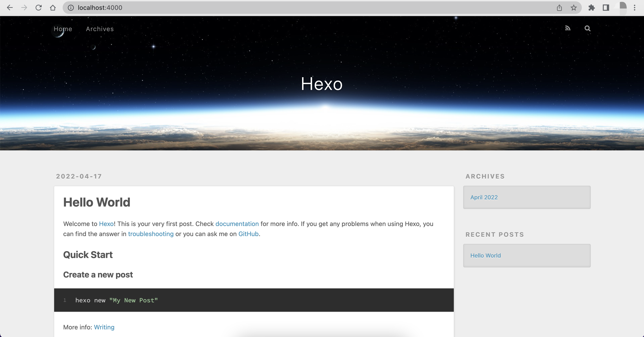View site information icon in address bar
Image resolution: width=644 pixels, height=337 pixels.
[x=71, y=8]
